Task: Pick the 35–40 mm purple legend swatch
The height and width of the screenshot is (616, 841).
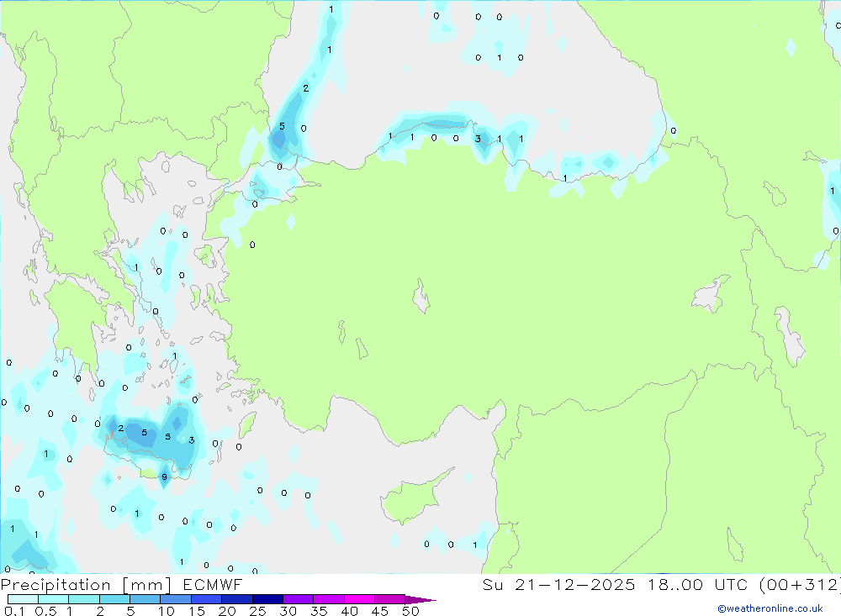Action: coord(328,599)
